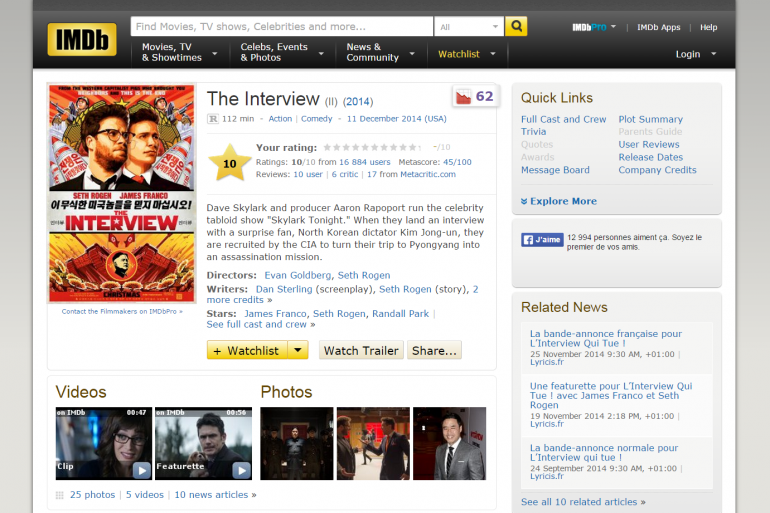Viewport: 770px width, 513px height.
Task: Click the 2 more credits writers link
Action: 342,295
